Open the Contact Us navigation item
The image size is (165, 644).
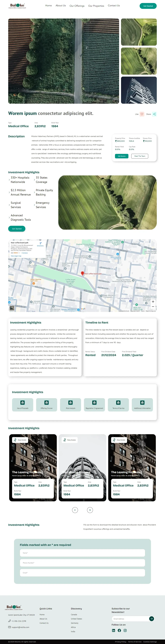coord(114,5)
